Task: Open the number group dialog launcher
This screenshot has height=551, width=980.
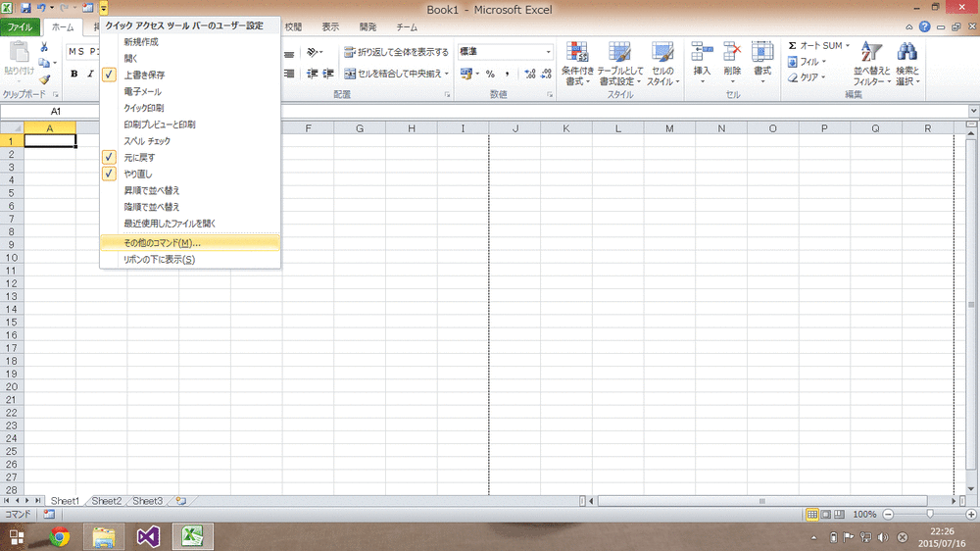Action: [x=550, y=94]
